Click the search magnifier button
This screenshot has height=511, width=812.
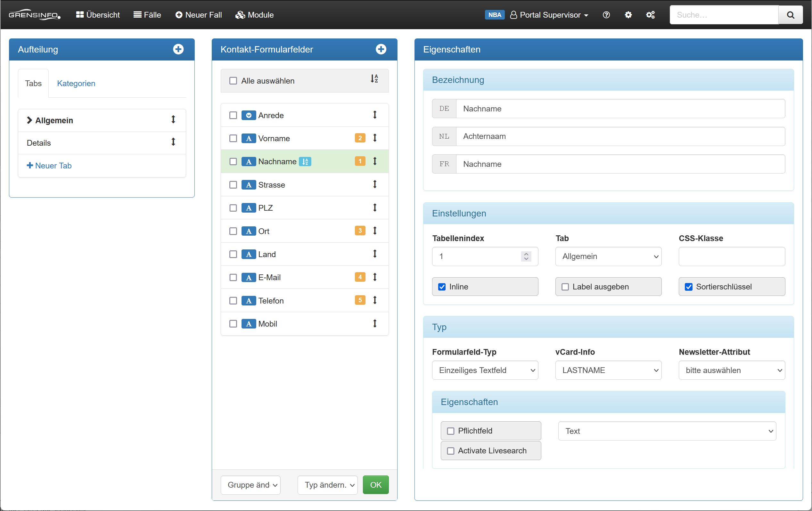coord(790,15)
